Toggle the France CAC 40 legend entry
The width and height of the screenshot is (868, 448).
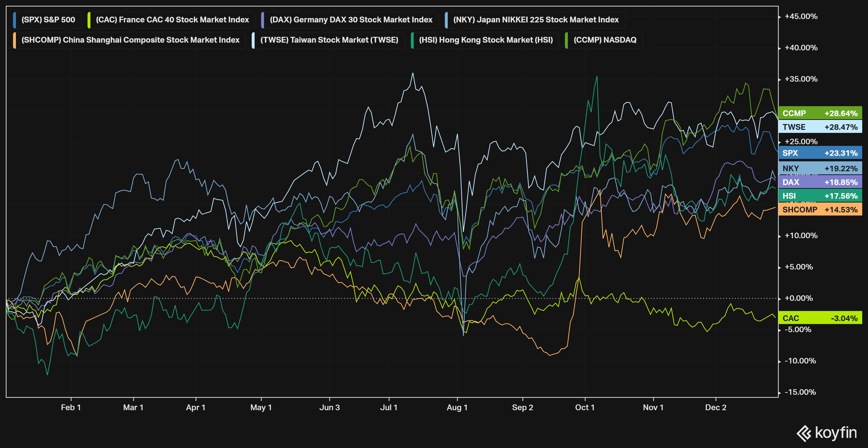172,20
